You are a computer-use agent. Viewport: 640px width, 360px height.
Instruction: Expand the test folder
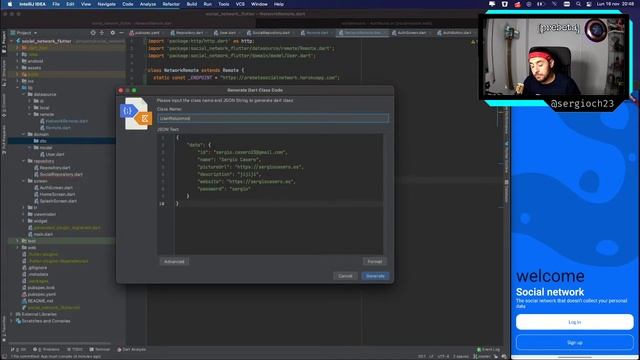coord(18,241)
